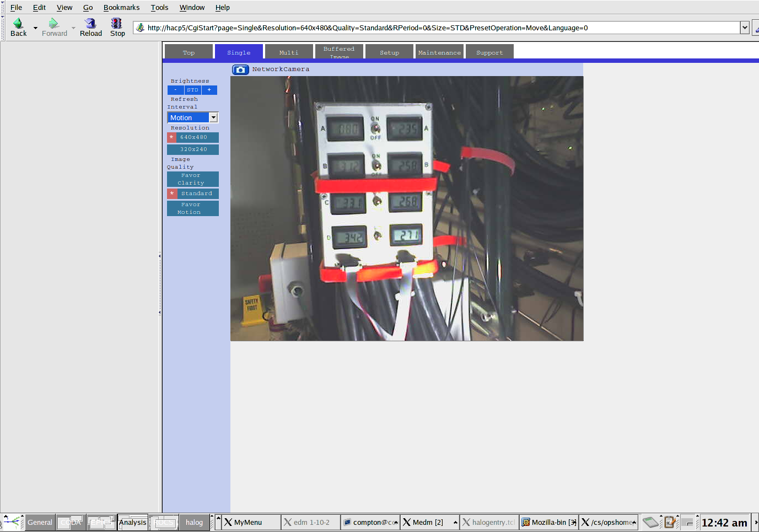Open the Help menu
This screenshot has height=532, width=759.
pos(222,7)
